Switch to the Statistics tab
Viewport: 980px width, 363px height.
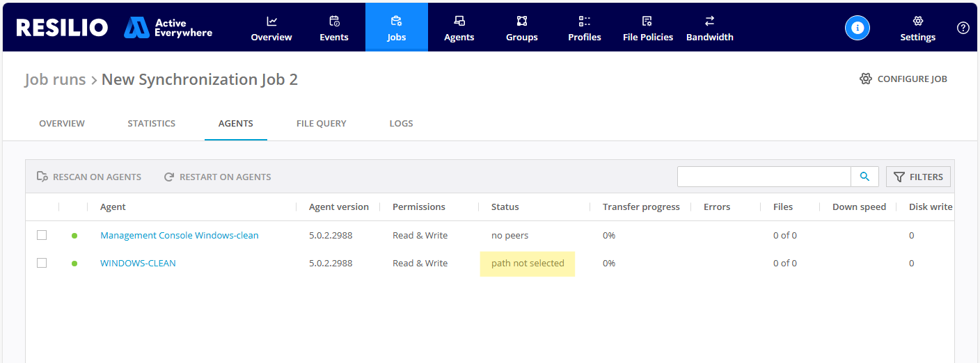pyautogui.click(x=151, y=123)
